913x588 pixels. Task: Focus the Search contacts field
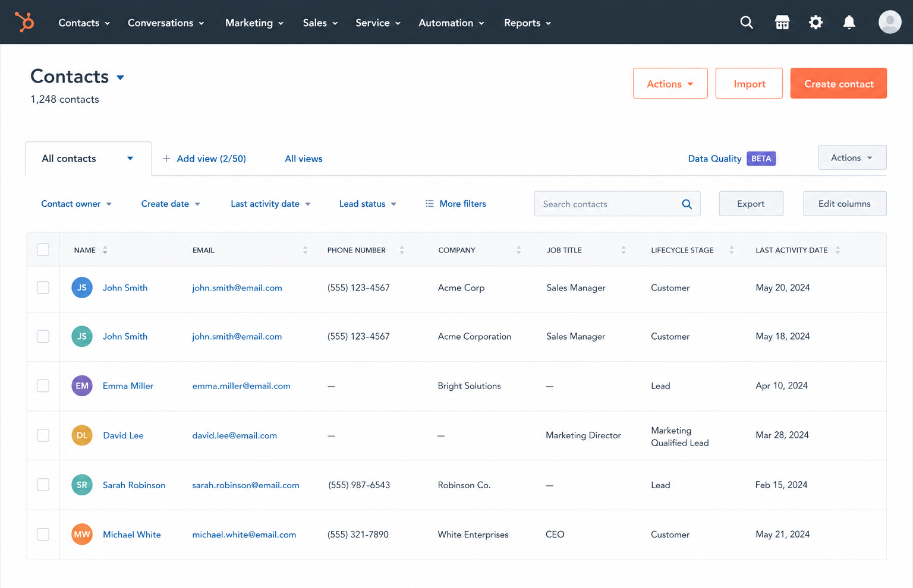[x=617, y=204]
